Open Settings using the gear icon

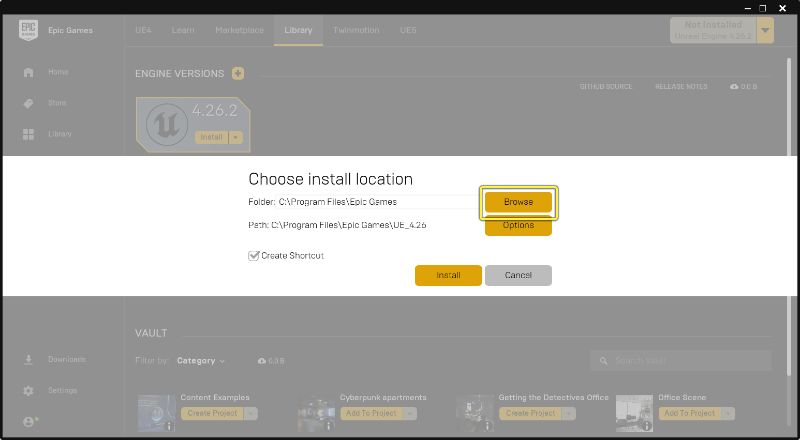(29, 391)
